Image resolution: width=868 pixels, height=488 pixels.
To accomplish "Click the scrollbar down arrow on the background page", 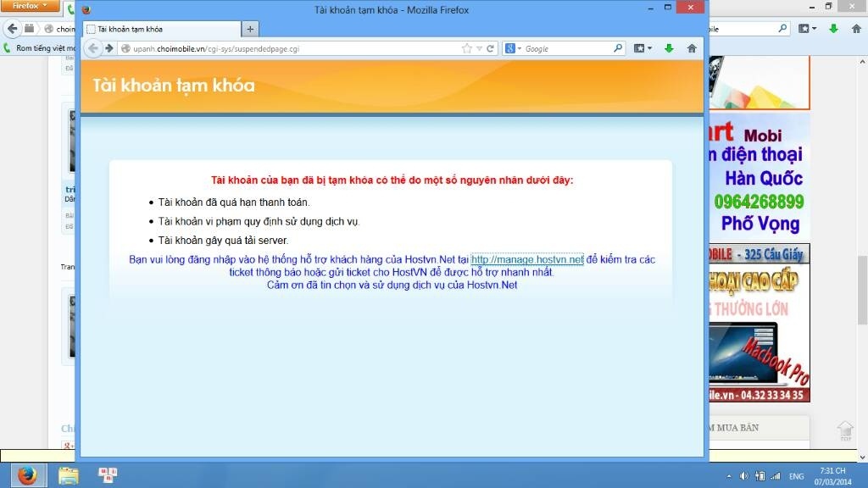I will click(862, 457).
